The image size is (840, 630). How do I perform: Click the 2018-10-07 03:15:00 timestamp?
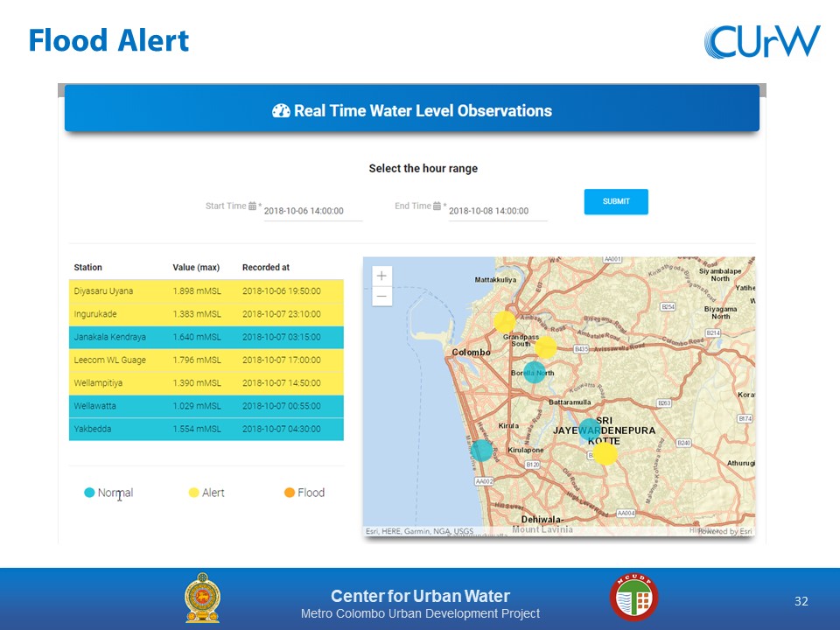(282, 338)
